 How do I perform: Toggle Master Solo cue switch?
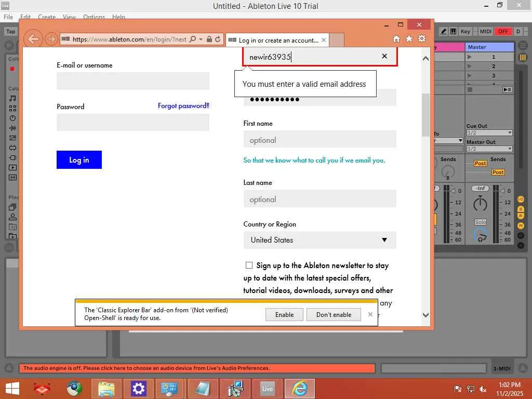click(x=481, y=222)
